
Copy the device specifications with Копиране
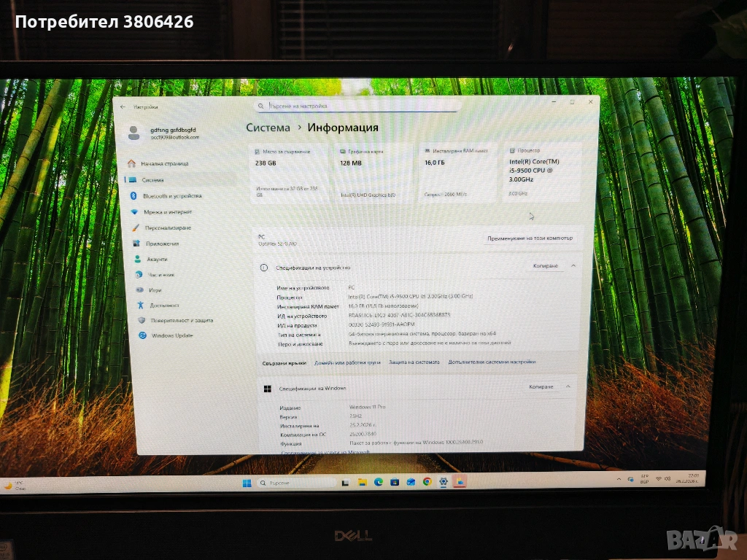[545, 266]
